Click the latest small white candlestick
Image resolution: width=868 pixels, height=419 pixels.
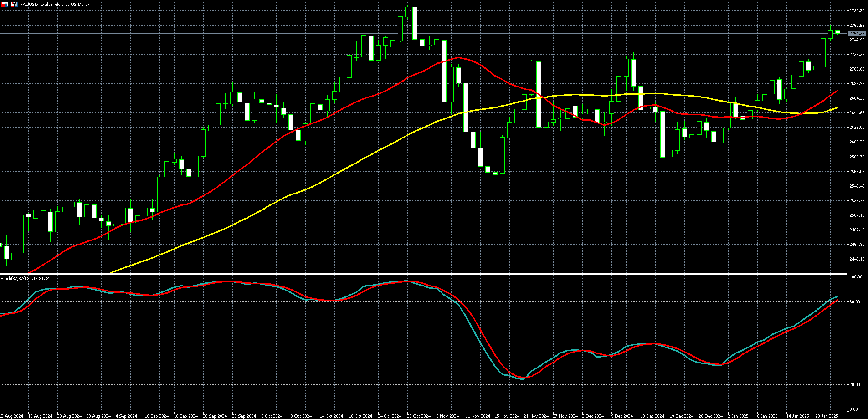pos(837,31)
